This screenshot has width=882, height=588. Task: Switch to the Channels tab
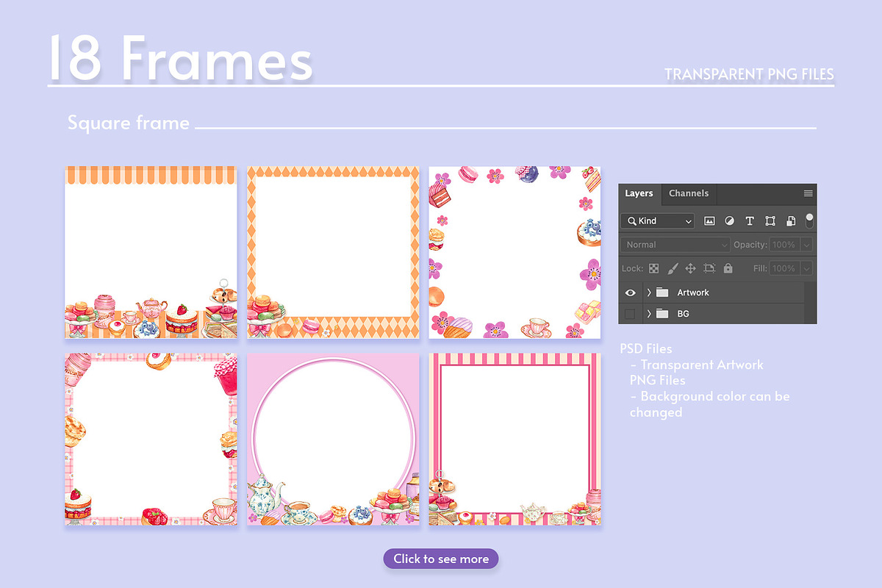pos(689,193)
